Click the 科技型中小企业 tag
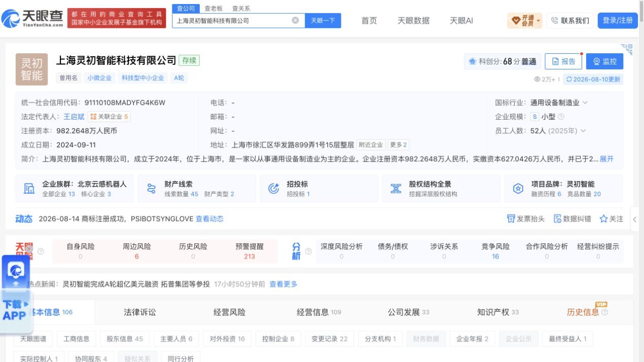The height and width of the screenshot is (362, 644). click(x=142, y=78)
